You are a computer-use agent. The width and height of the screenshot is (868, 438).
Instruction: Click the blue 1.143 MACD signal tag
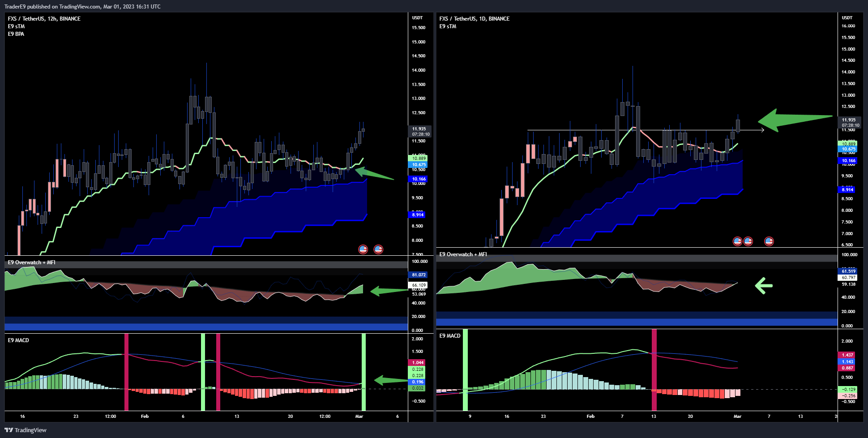[x=847, y=361]
